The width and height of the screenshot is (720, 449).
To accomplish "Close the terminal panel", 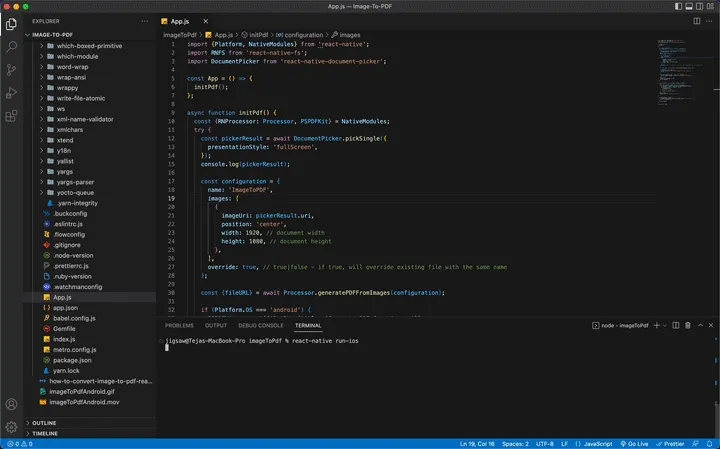I will (711, 325).
